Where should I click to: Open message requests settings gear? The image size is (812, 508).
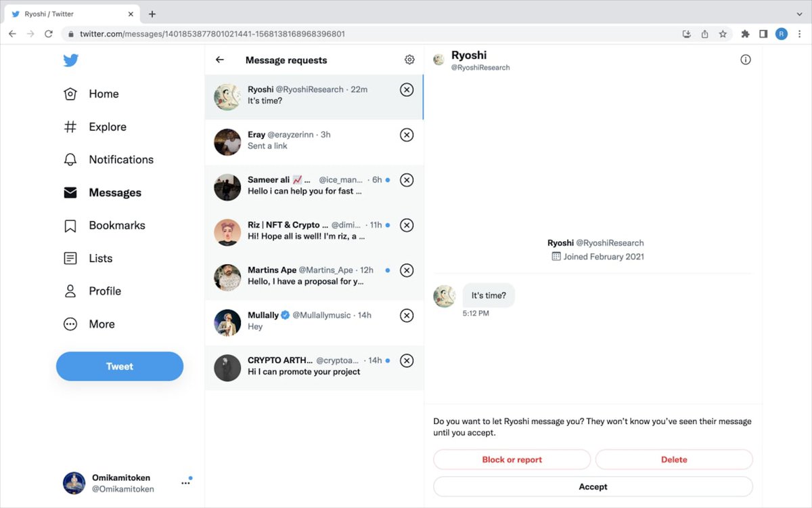point(409,60)
